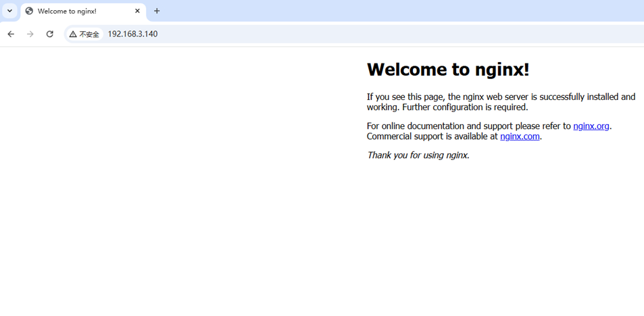Viewport: 644px width, 316px height.
Task: Click the globe favicon on the tab
Action: (29, 11)
